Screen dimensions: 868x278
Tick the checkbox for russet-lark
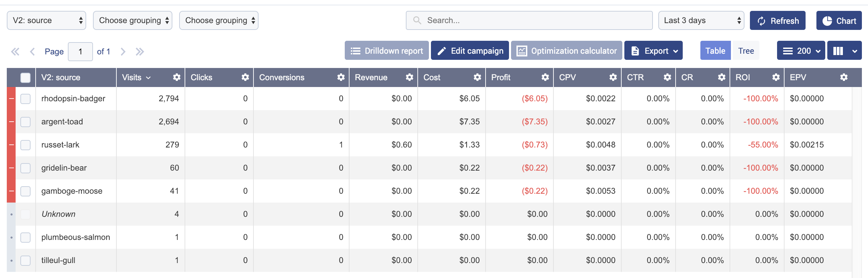tap(25, 145)
